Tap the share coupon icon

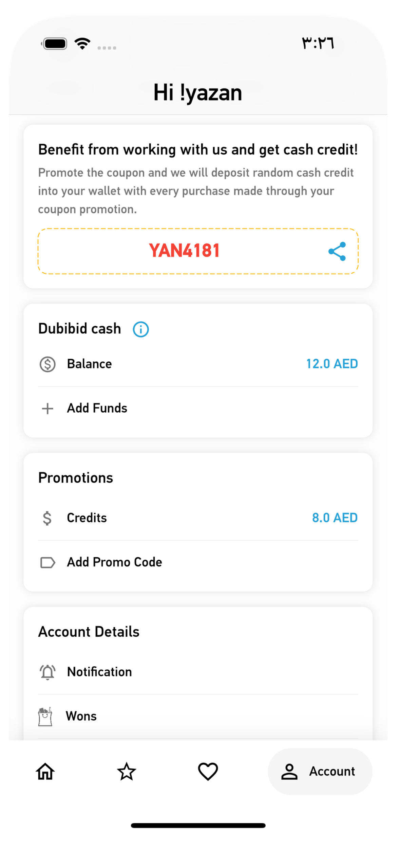tap(337, 251)
